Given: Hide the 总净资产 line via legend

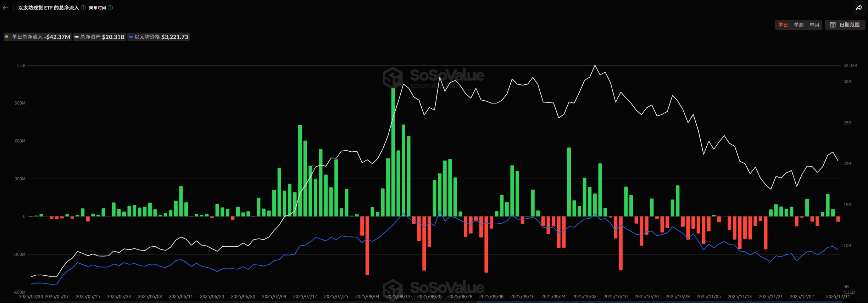Looking at the screenshot, I should pyautogui.click(x=99, y=37).
